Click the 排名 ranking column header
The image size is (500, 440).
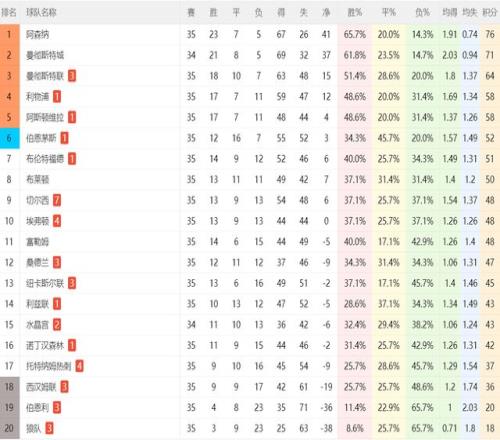point(9,13)
